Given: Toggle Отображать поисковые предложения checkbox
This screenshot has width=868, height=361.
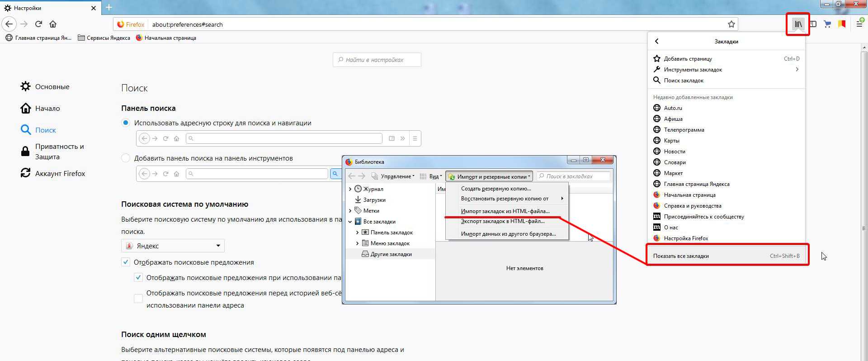Looking at the screenshot, I should tap(126, 262).
